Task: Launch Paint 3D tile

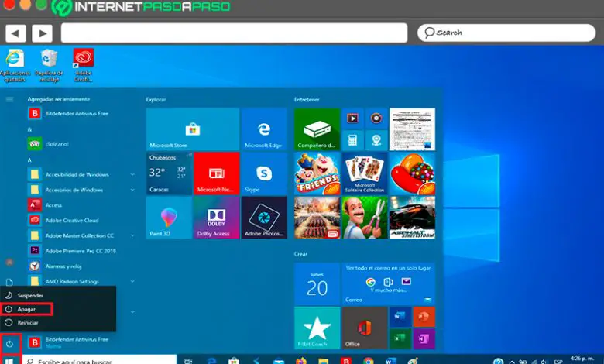Action: 169,218
